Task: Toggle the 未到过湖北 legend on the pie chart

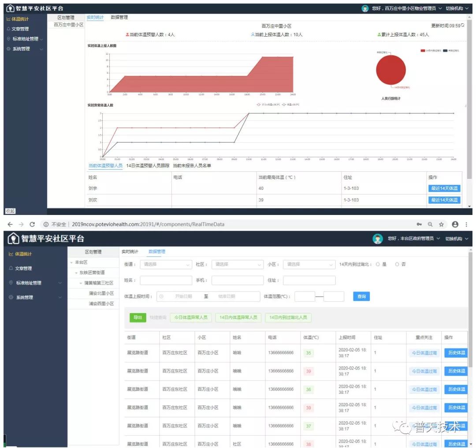Action: click(x=451, y=51)
